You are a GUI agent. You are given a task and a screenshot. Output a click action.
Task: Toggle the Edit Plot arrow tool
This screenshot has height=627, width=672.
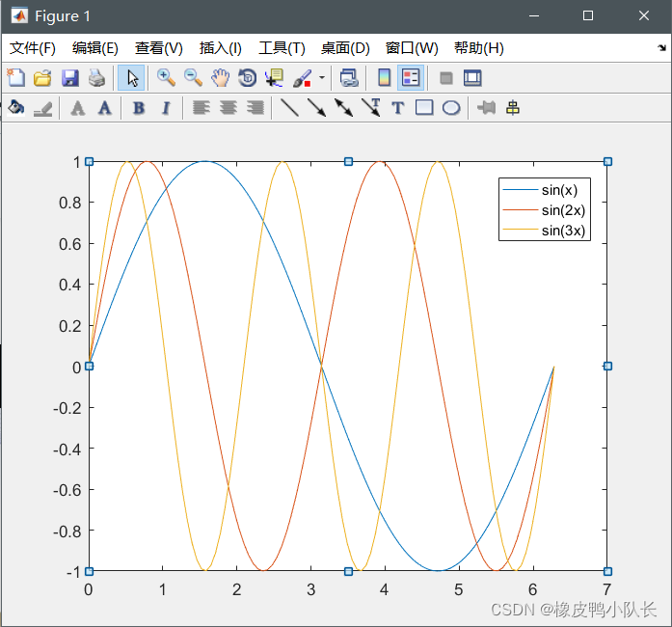[131, 78]
